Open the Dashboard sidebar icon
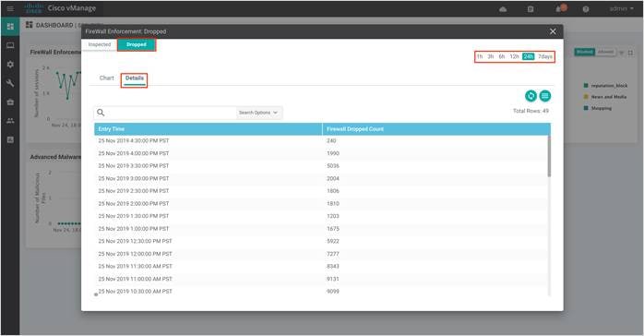 [10, 27]
